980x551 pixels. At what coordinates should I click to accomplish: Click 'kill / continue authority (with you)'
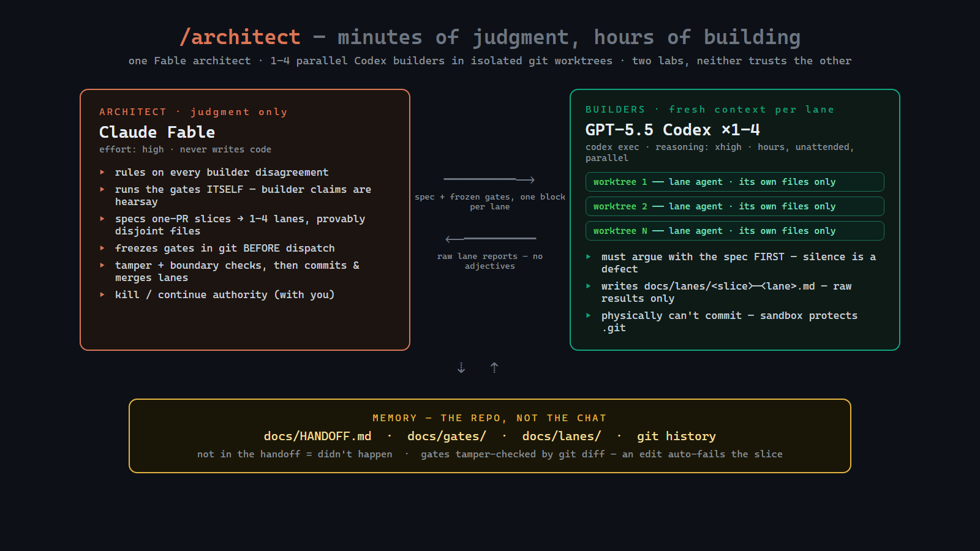[x=225, y=295]
